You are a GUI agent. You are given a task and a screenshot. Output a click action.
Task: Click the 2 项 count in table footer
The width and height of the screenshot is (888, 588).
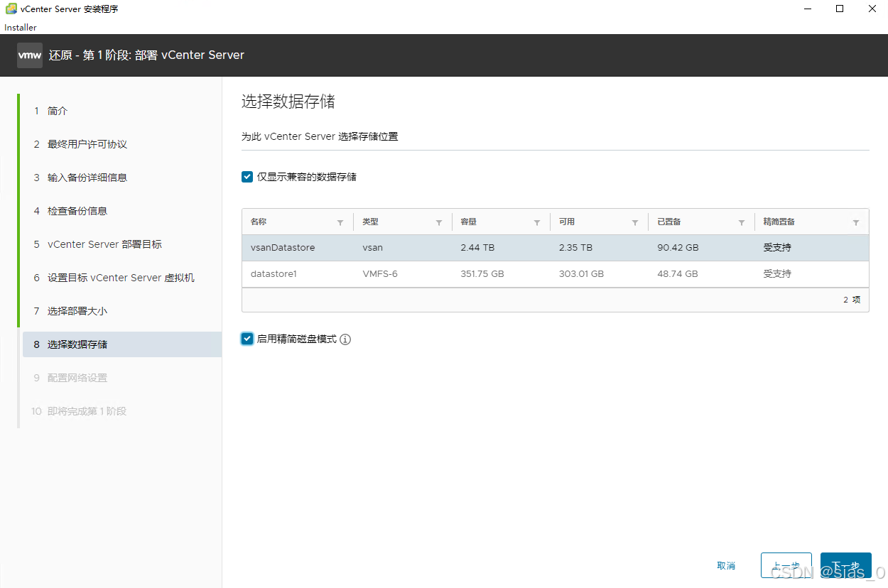click(x=852, y=300)
